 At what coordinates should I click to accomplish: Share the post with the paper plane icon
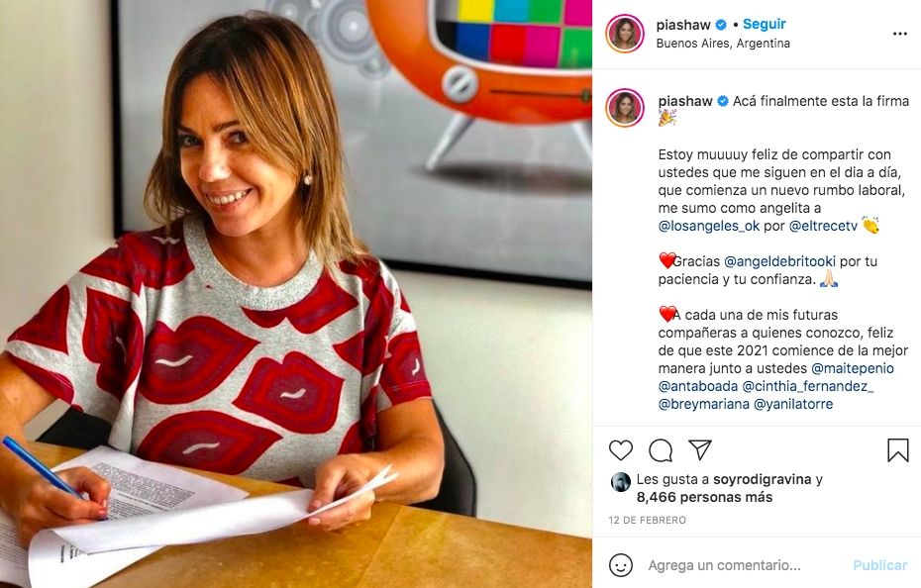(700, 449)
